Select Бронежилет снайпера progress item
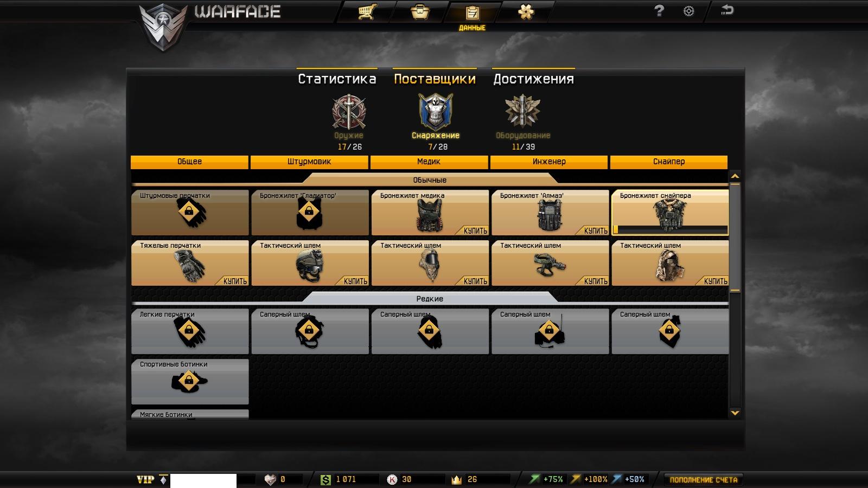The width and height of the screenshot is (868, 488). pos(670,213)
